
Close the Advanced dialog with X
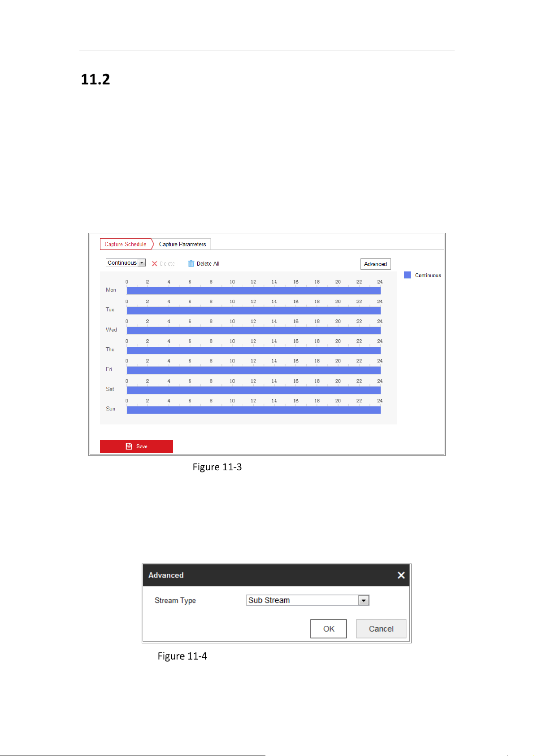pos(401,575)
